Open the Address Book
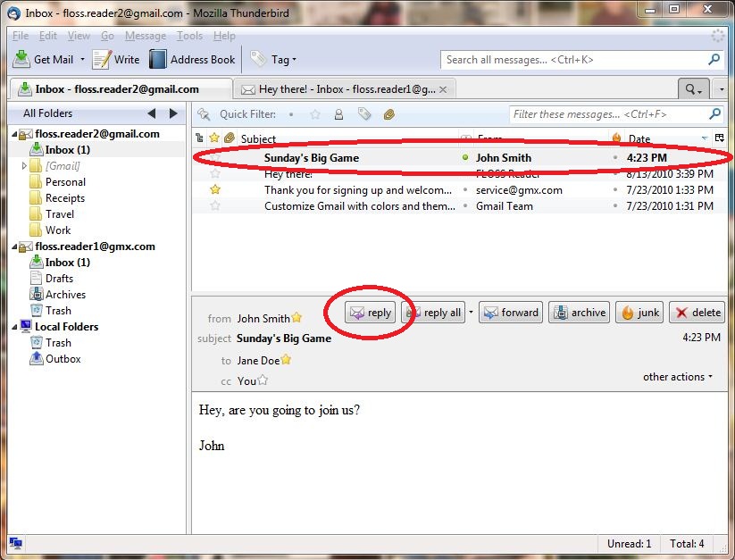The width and height of the screenshot is (735, 560). (192, 60)
